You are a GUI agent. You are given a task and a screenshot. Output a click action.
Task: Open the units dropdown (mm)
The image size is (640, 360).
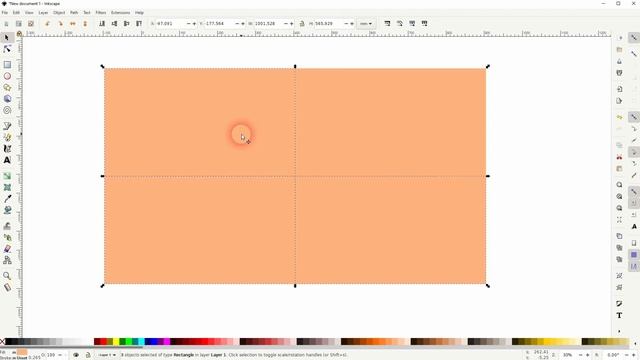(366, 24)
